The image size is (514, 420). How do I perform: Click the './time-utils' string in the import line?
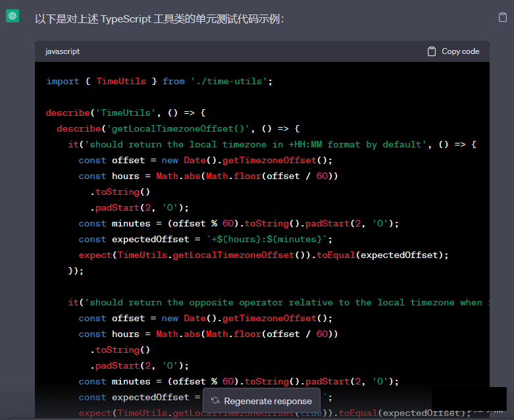point(231,81)
